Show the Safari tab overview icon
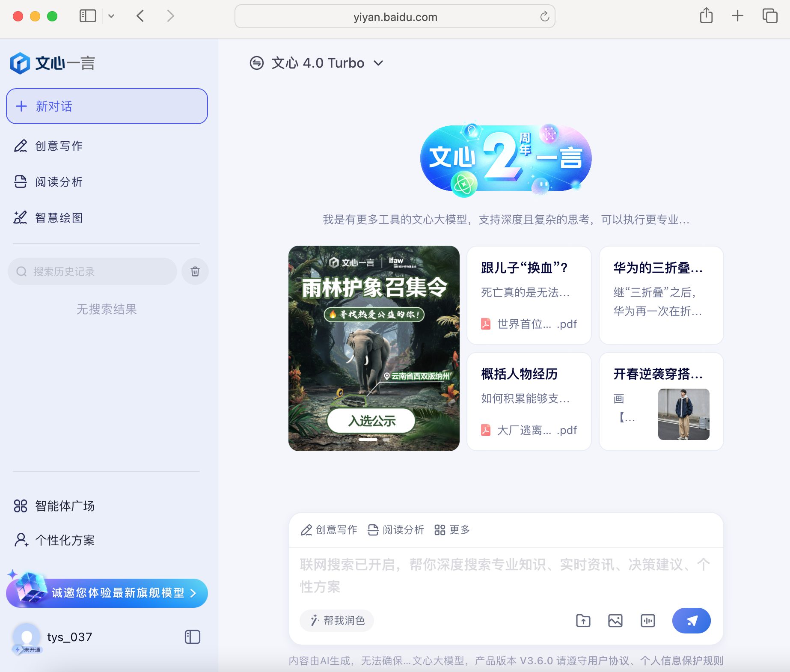This screenshot has height=672, width=790. tap(770, 16)
